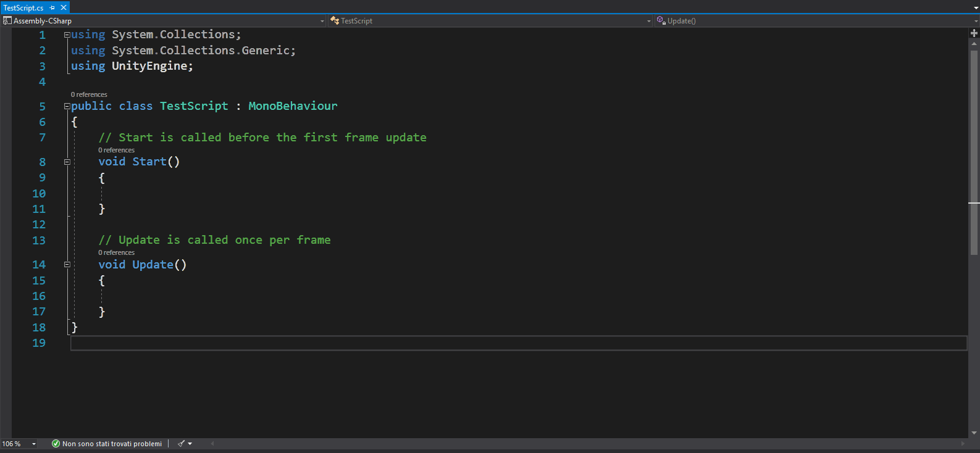
Task: Collapse the Start() method outline
Action: click(67, 162)
